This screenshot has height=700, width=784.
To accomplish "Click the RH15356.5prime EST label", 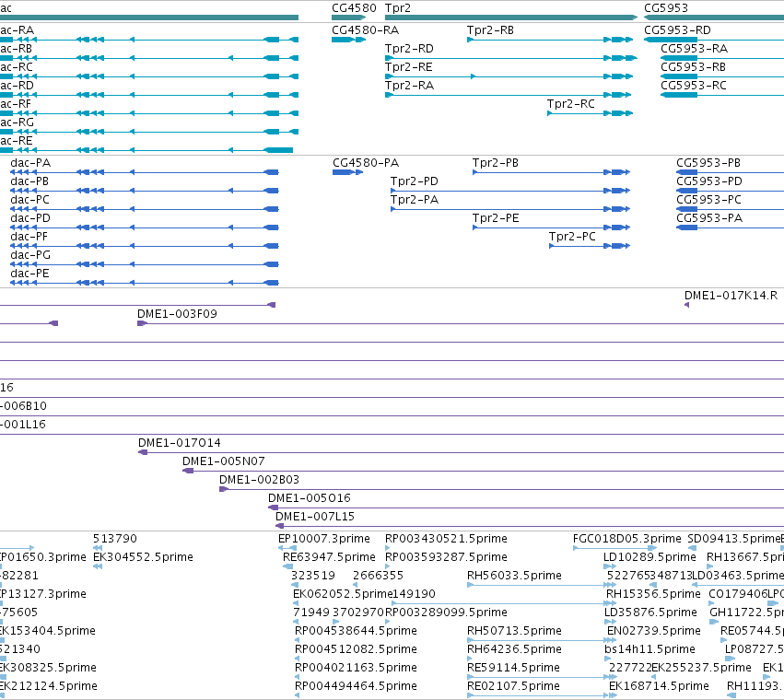I will tap(653, 594).
